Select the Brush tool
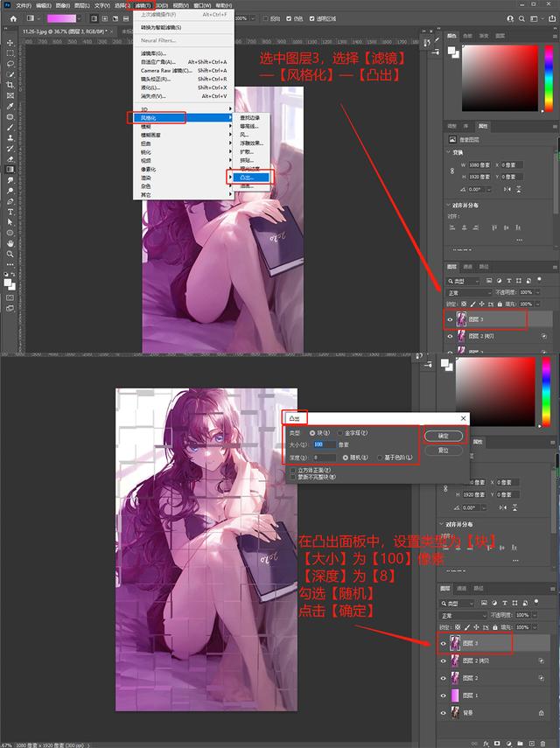This screenshot has height=748, width=560. coord(10,128)
